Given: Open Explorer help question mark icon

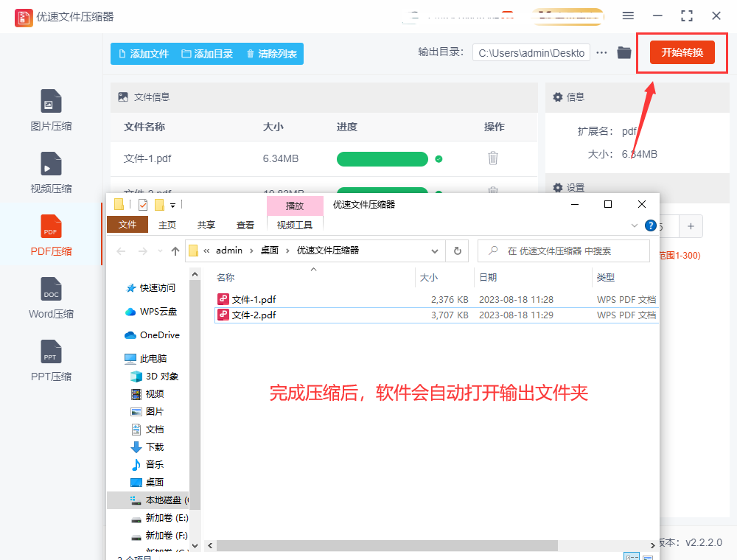Looking at the screenshot, I should (x=651, y=226).
